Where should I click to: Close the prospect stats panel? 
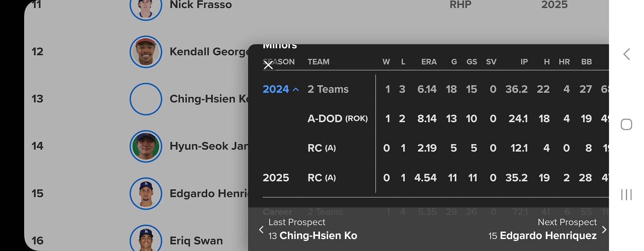pos(268,65)
